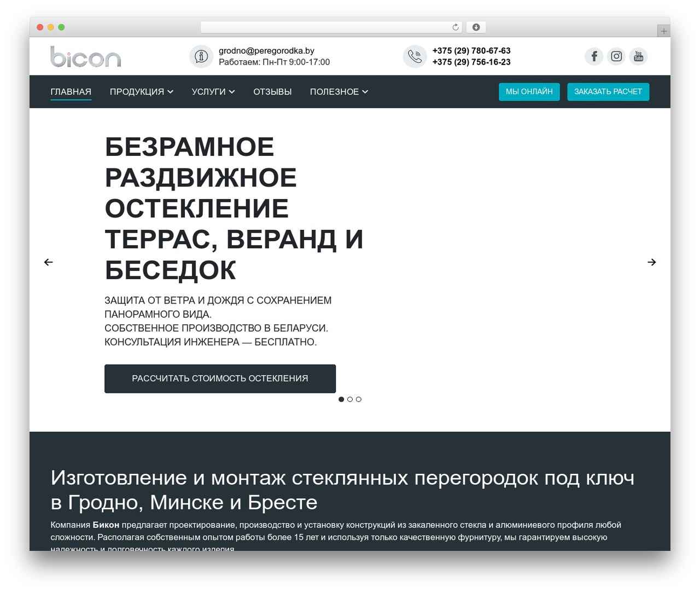The image size is (700, 593).
Task: Click the МЫ ОНЛАЙН button
Action: pyautogui.click(x=529, y=92)
